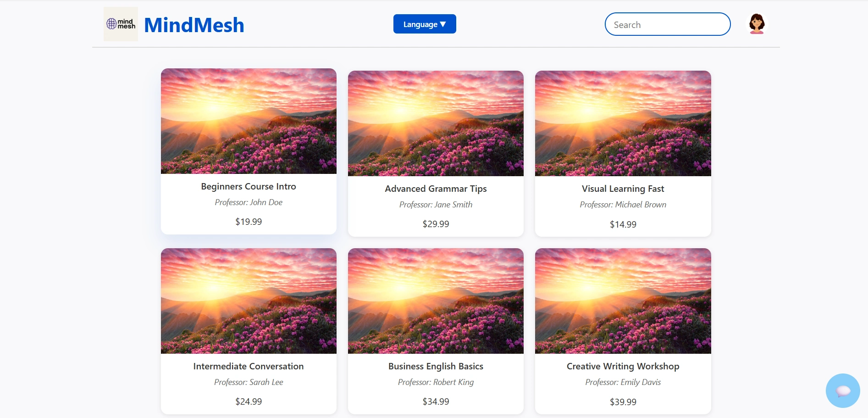Click Professor: John Doe label
The image size is (868, 418).
(x=249, y=202)
